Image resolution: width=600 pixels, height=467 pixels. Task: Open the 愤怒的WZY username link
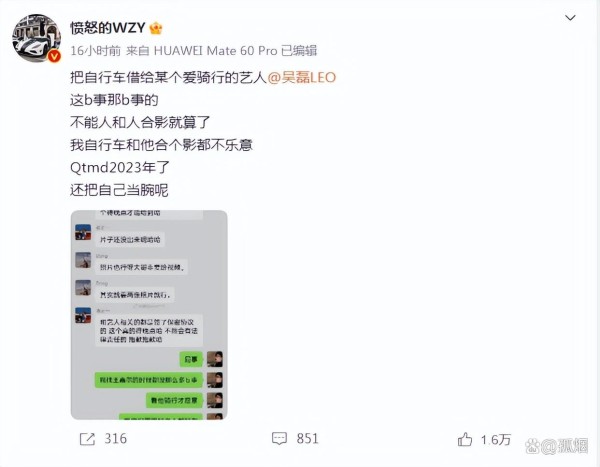[x=108, y=28]
